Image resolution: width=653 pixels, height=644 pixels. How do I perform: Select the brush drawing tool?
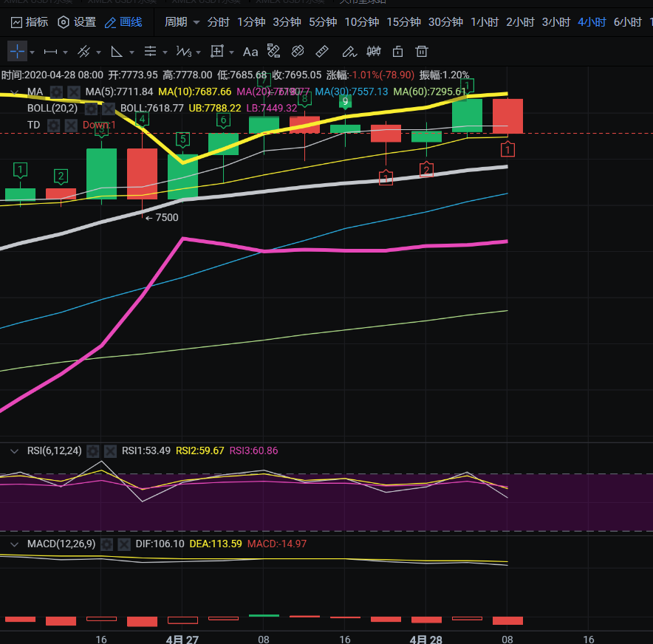[x=349, y=52]
